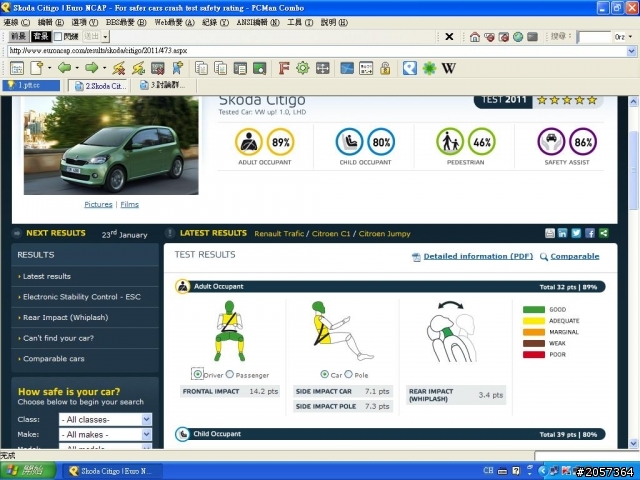This screenshot has width=640, height=480.
Task: Click the green forward arrow
Action: pyautogui.click(x=91, y=68)
